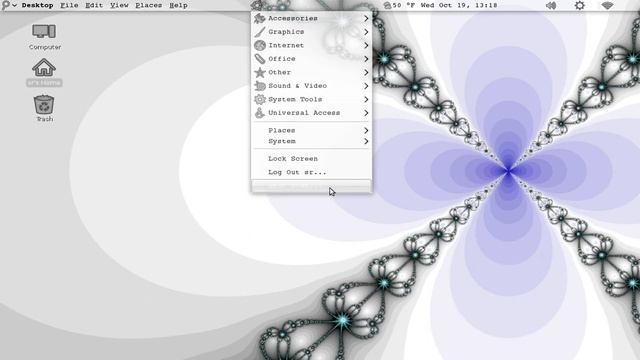Expand the Sound & Video submenu arrow

pyautogui.click(x=366, y=86)
